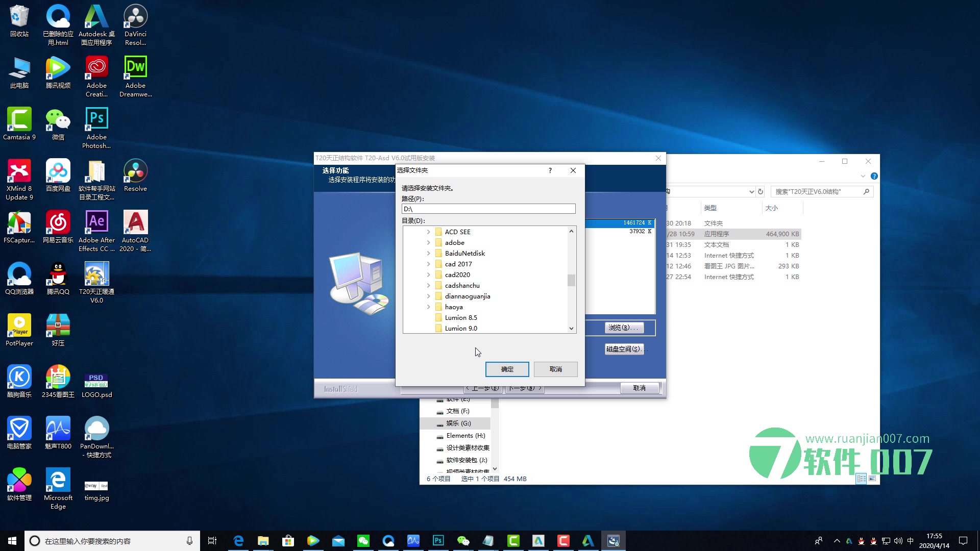Expand the BaiduNetdisk folder node
Image resolution: width=980 pixels, height=551 pixels.
tap(428, 253)
